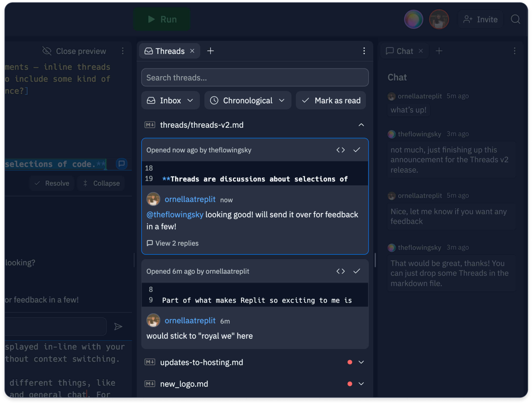The width and height of the screenshot is (532, 404).
Task: Click the search magnifier icon in top bar
Action: [515, 19]
